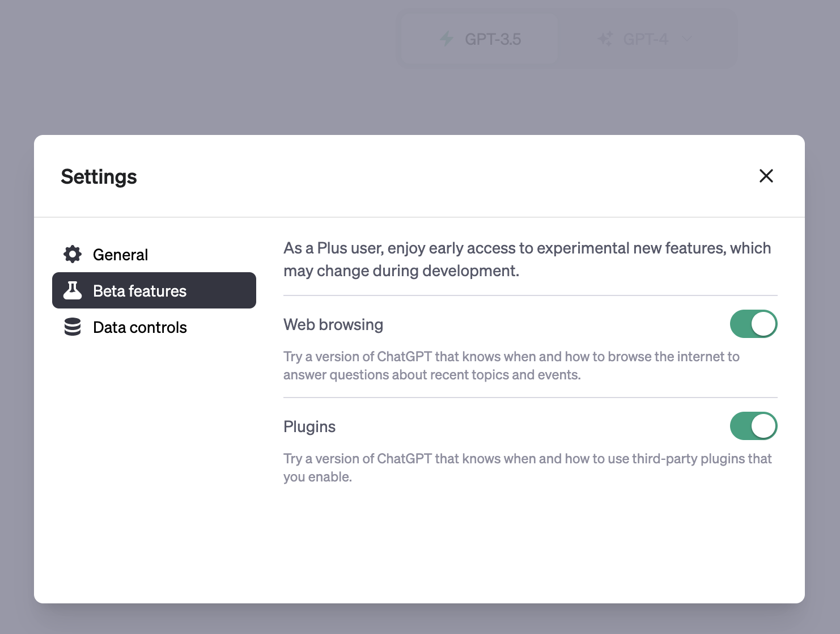840x634 pixels.
Task: Click the flask icon for Beta features
Action: pyautogui.click(x=73, y=290)
